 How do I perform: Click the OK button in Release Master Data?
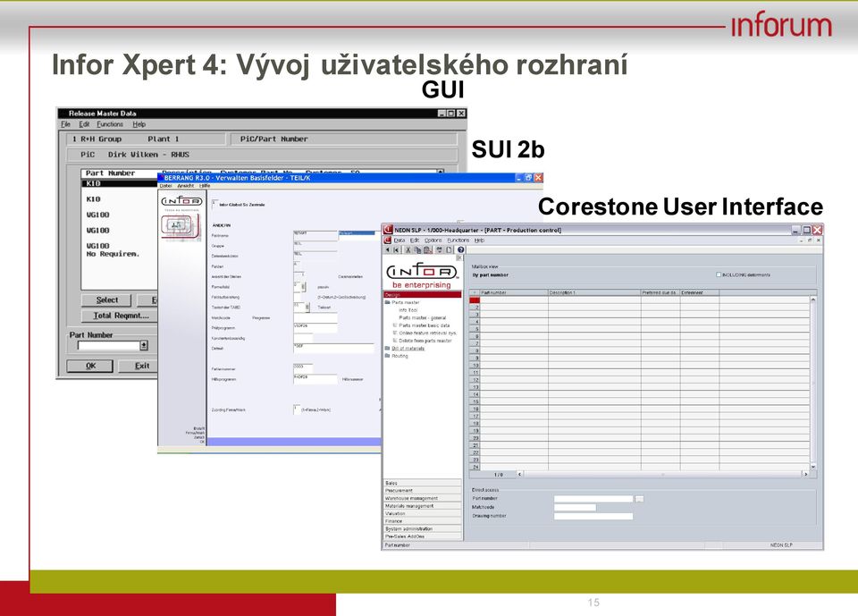90,366
